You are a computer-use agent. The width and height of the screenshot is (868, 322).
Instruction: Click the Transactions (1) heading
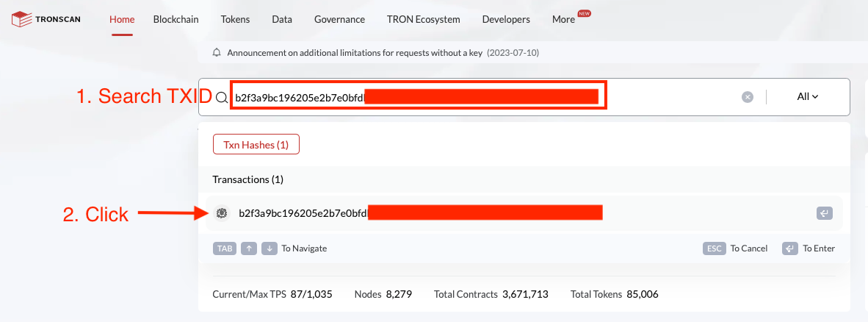coord(248,179)
